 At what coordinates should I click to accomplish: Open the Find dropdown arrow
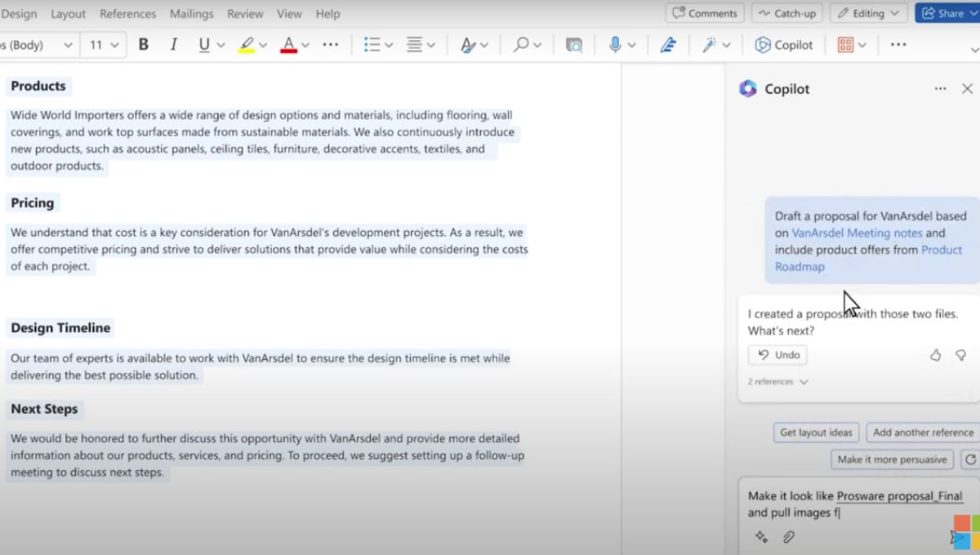click(x=537, y=46)
